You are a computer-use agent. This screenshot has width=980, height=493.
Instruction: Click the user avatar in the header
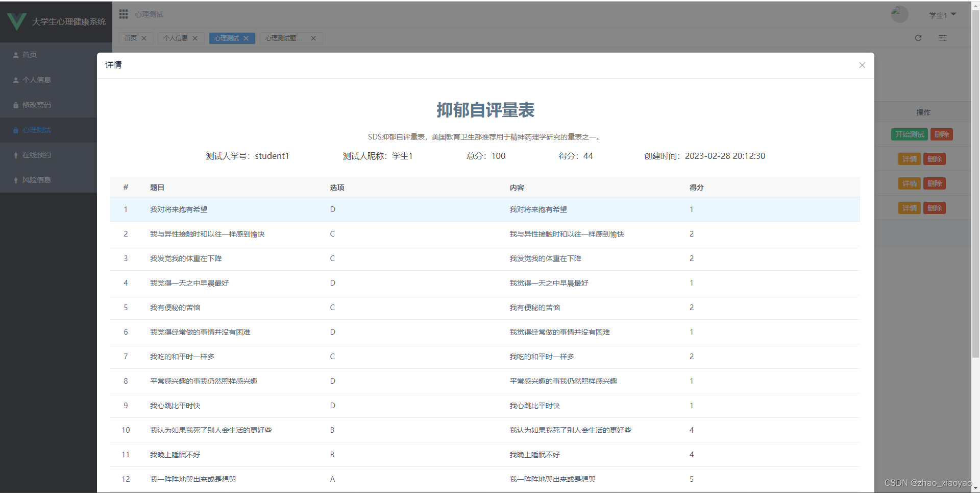[x=899, y=14]
